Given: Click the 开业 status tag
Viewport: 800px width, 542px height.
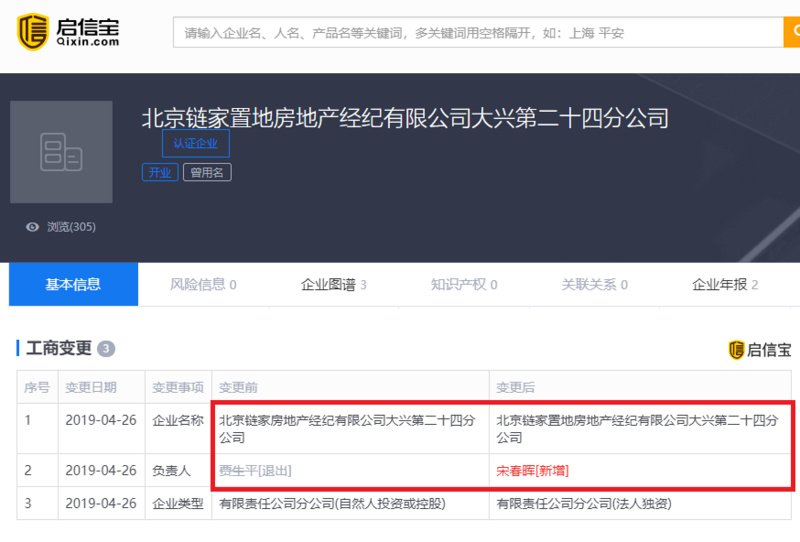Looking at the screenshot, I should (x=160, y=173).
